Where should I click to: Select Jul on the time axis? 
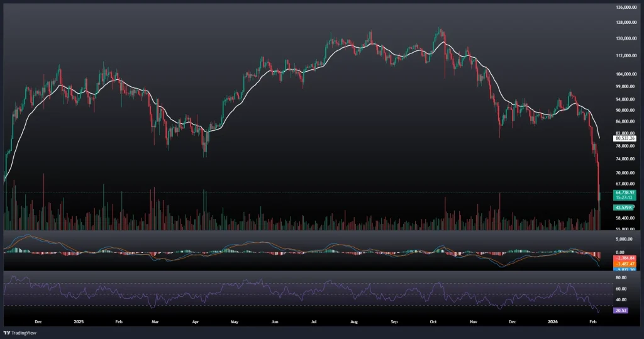(314, 320)
